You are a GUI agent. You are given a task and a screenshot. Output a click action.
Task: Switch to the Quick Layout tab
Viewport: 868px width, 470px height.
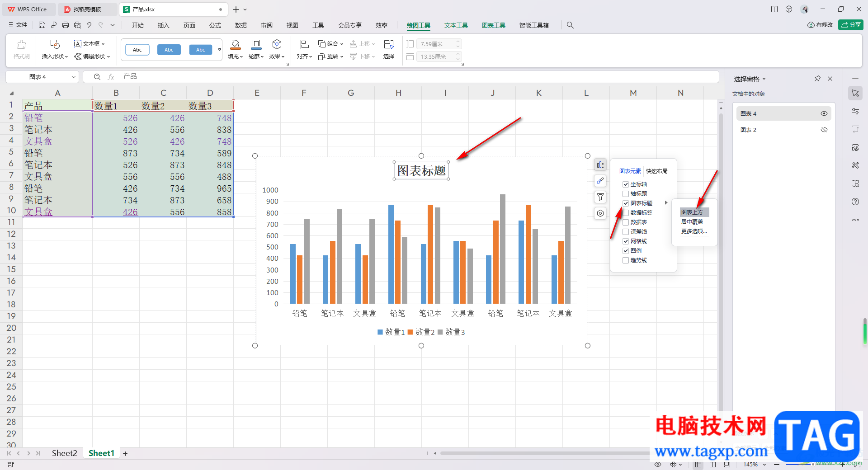(x=656, y=171)
